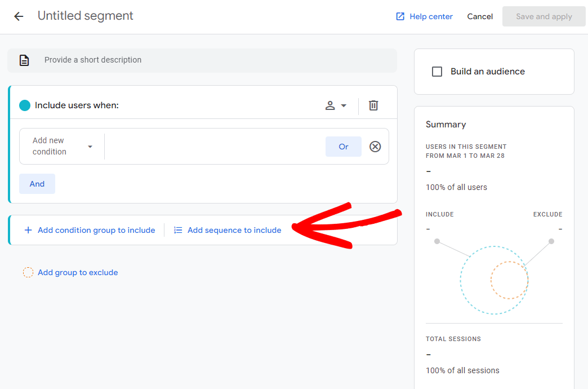Enable the Build an audience checkbox

click(x=436, y=72)
